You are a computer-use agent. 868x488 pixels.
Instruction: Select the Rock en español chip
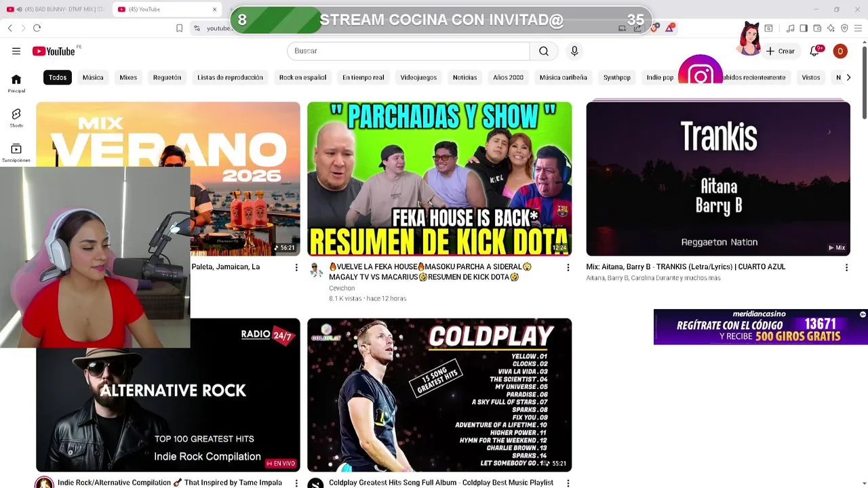pos(302,77)
